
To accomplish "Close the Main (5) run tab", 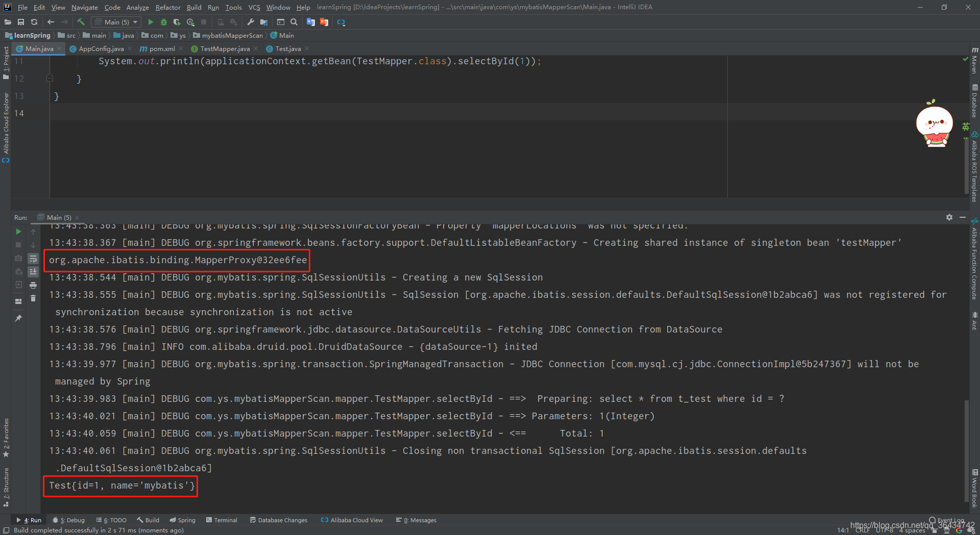I will 77,218.
